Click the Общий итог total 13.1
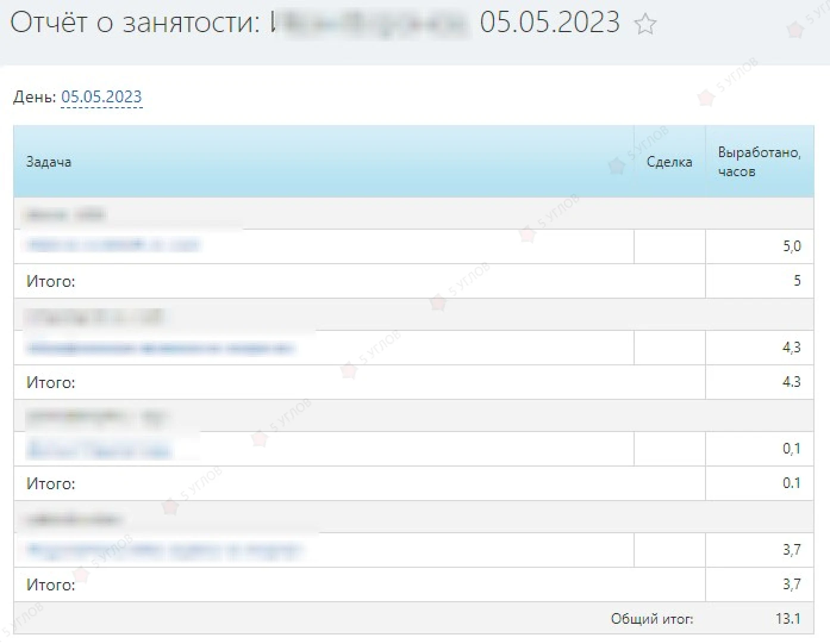 point(788,618)
